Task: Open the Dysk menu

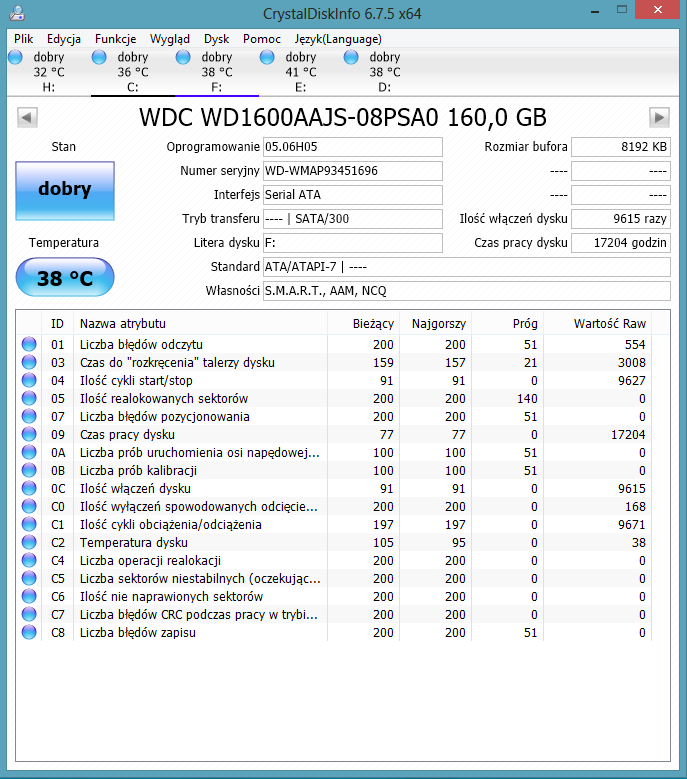Action: [217, 39]
